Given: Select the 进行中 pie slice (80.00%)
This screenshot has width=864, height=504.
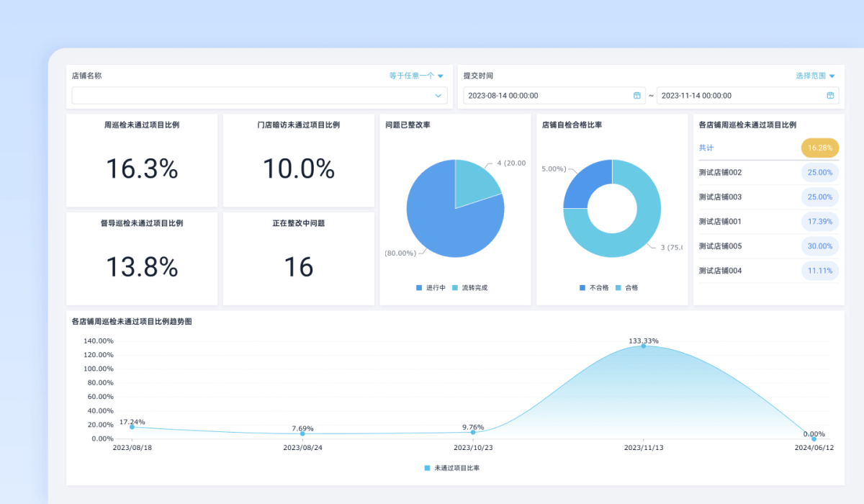Looking at the screenshot, I should pyautogui.click(x=439, y=223).
